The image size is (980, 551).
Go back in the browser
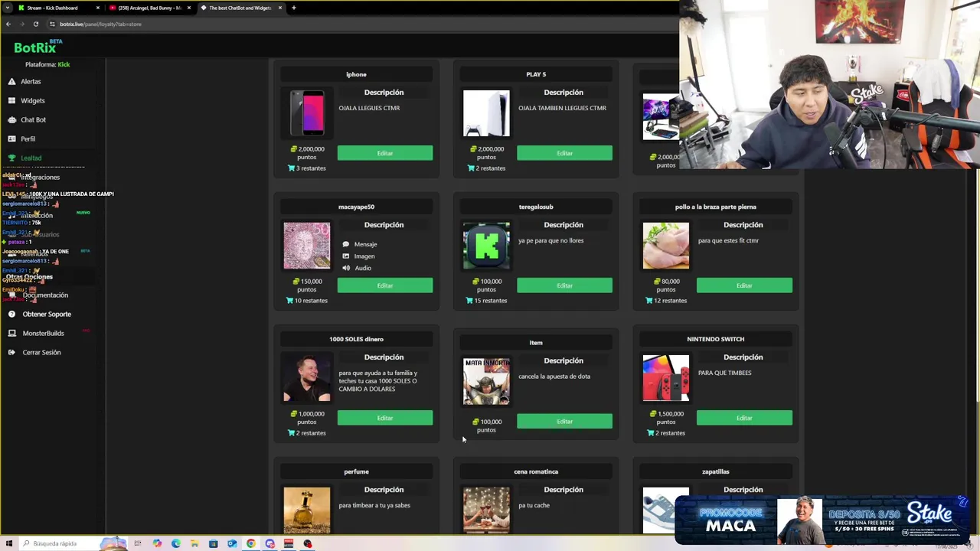click(x=8, y=24)
